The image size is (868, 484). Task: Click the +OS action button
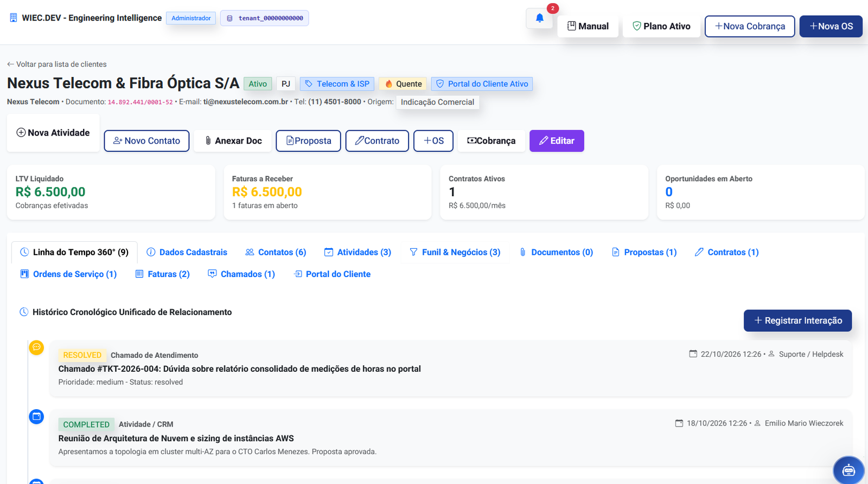coord(433,141)
